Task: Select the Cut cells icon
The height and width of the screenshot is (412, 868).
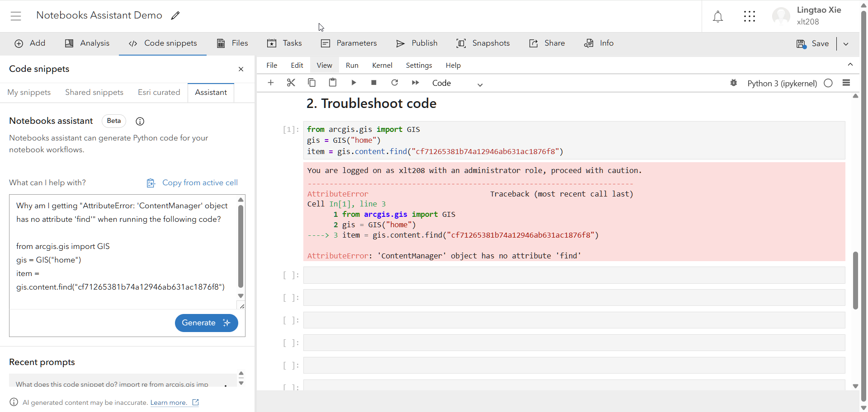Action: point(291,83)
